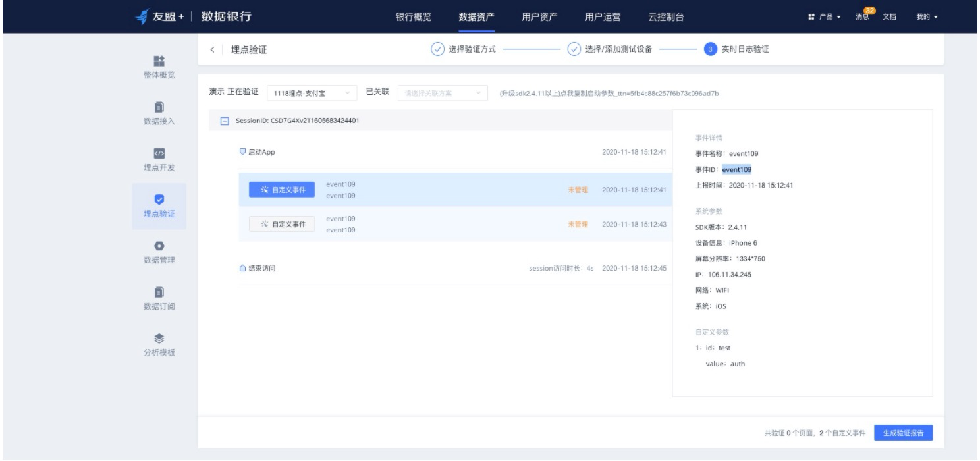Click 数据银行 title text

226,16
